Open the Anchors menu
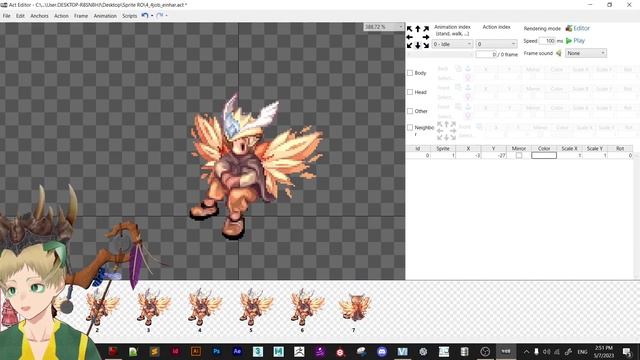The image size is (640, 360). (x=39, y=16)
